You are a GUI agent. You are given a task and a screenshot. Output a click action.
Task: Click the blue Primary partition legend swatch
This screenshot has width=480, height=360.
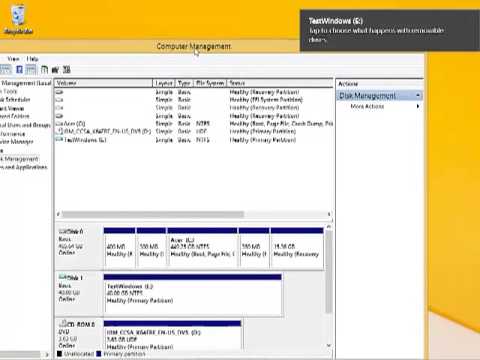click(99, 354)
